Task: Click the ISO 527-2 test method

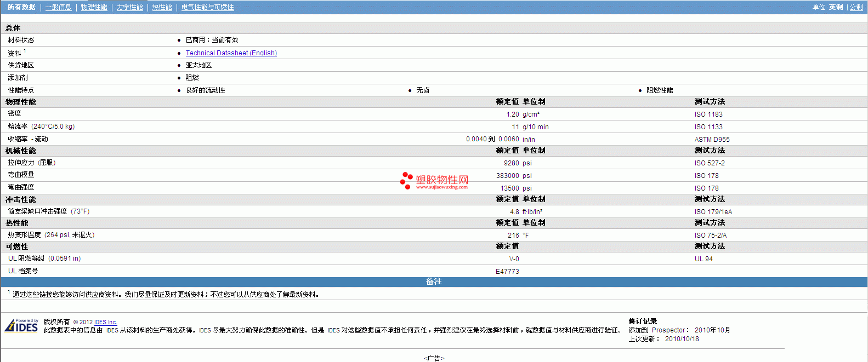Action: [x=710, y=163]
